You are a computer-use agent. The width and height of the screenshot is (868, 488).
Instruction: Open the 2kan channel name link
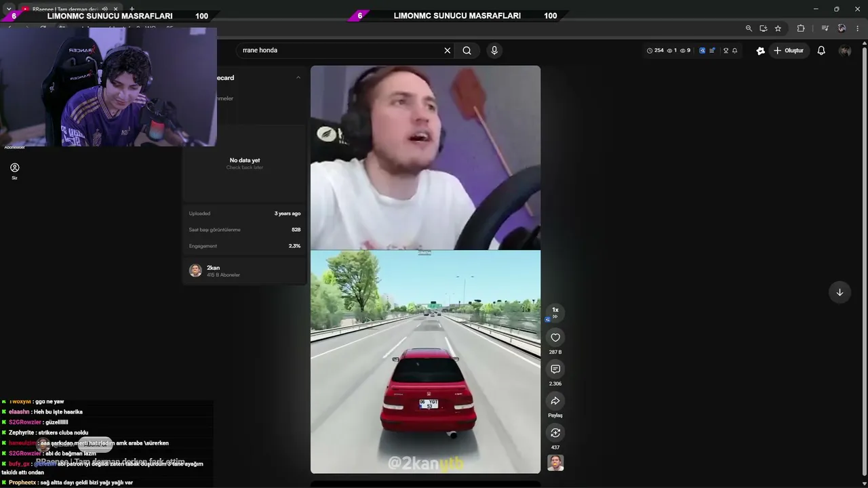point(213,268)
